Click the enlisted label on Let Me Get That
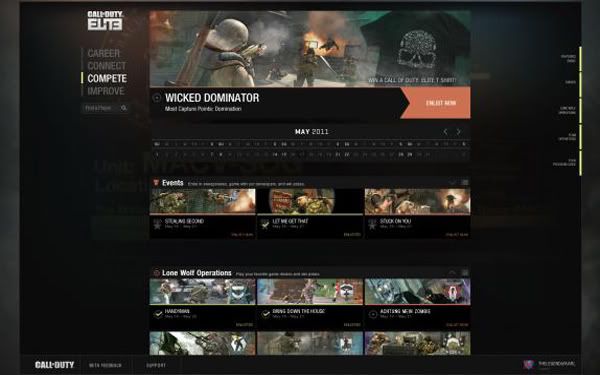 352,235
